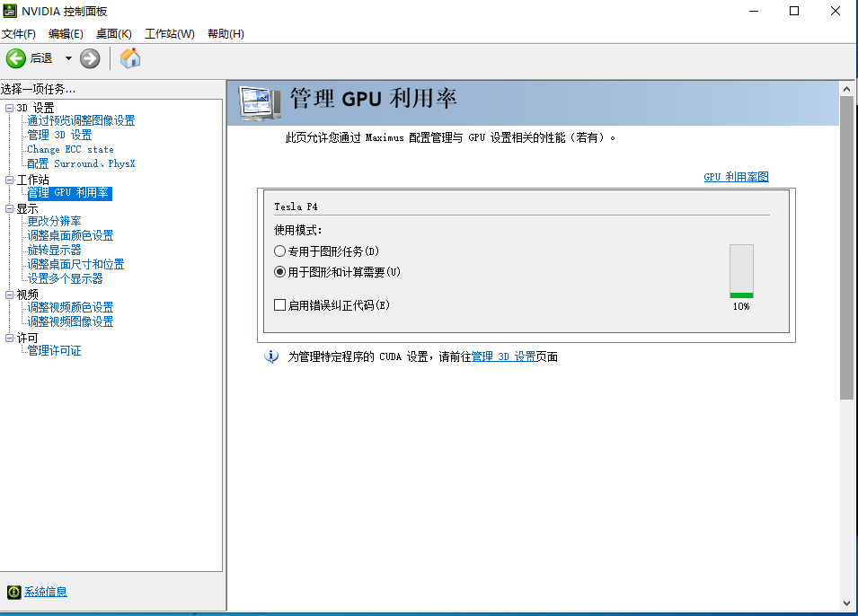
Task: Collapse the 工作站 tree node
Action: click(x=9, y=180)
